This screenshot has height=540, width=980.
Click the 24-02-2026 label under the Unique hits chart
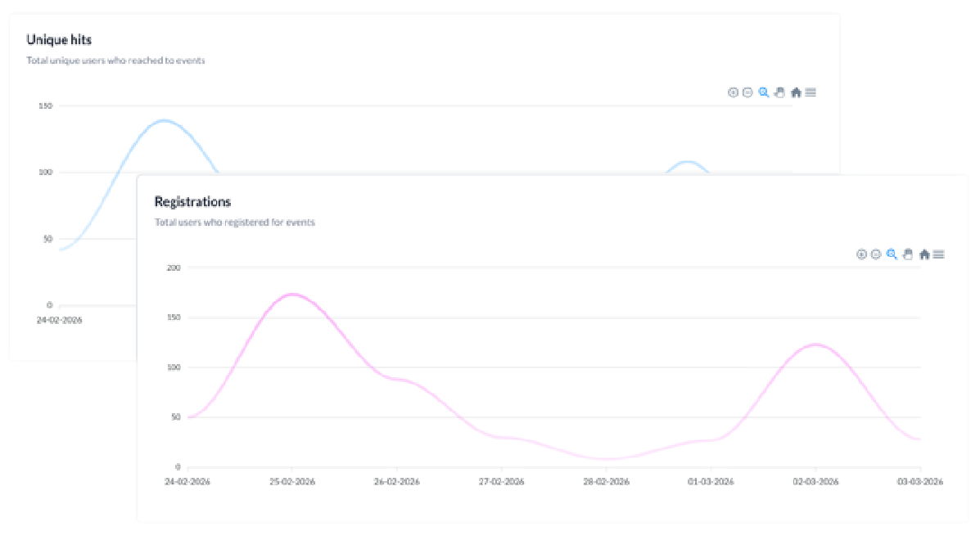(x=60, y=320)
